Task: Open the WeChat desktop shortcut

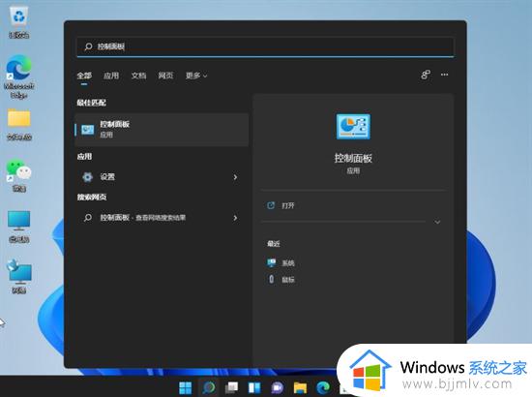Action: click(19, 175)
